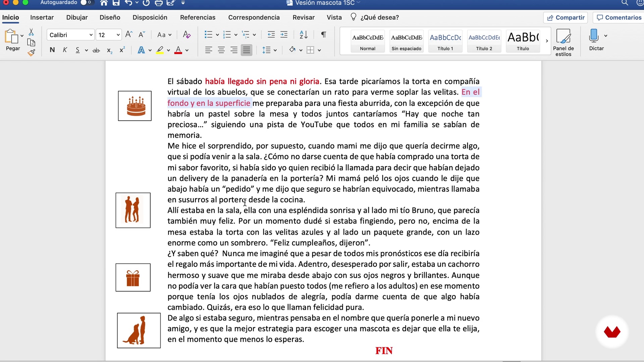Open the Disposición tab
The width and height of the screenshot is (644, 362).
pos(150,17)
